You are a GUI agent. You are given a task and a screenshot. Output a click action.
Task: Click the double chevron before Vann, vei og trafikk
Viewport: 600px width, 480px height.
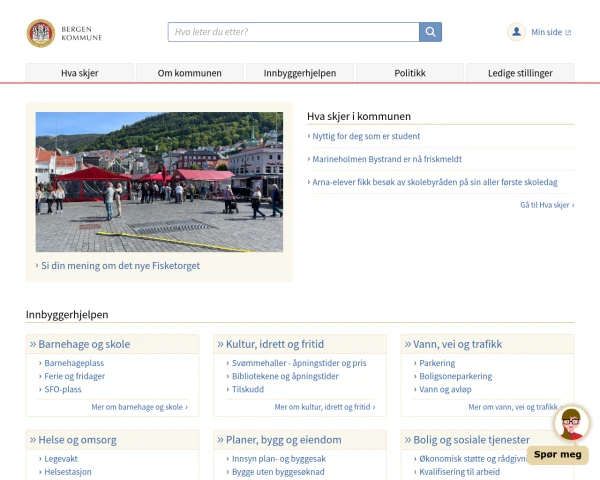click(408, 344)
